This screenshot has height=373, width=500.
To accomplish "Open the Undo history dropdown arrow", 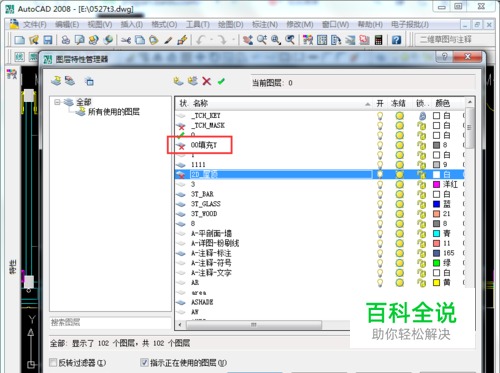I will click(211, 40).
